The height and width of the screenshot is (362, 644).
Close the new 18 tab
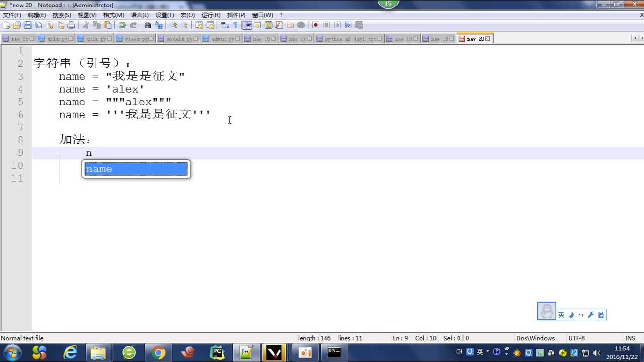(417, 39)
